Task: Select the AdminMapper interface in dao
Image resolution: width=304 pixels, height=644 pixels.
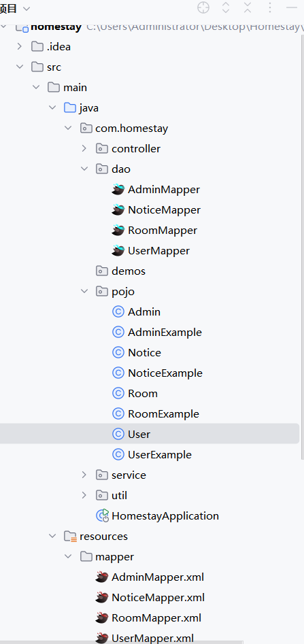Action: click(164, 189)
